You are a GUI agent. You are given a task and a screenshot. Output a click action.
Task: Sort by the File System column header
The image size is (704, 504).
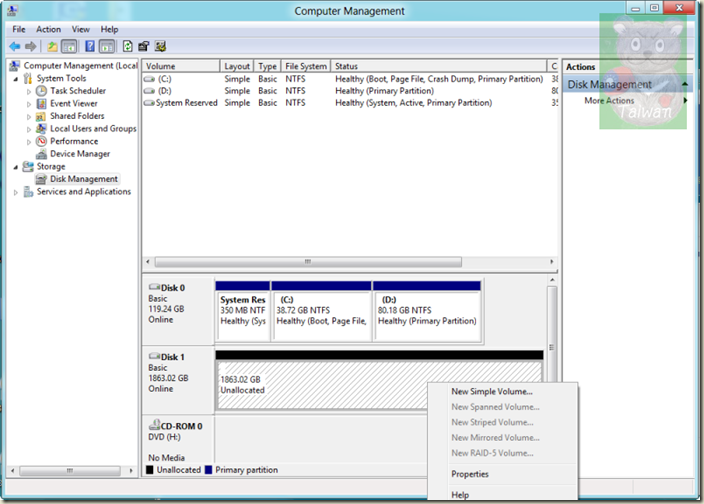(306, 66)
